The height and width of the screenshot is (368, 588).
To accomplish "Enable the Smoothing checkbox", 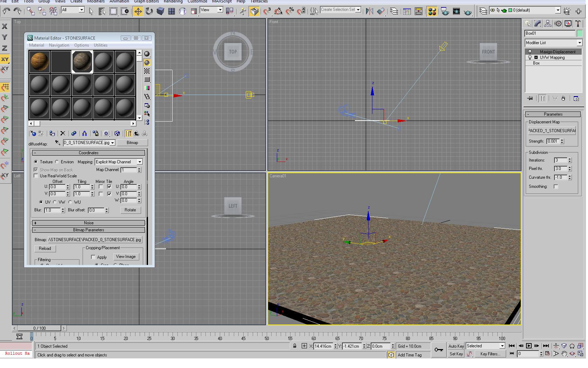I will 556,186.
